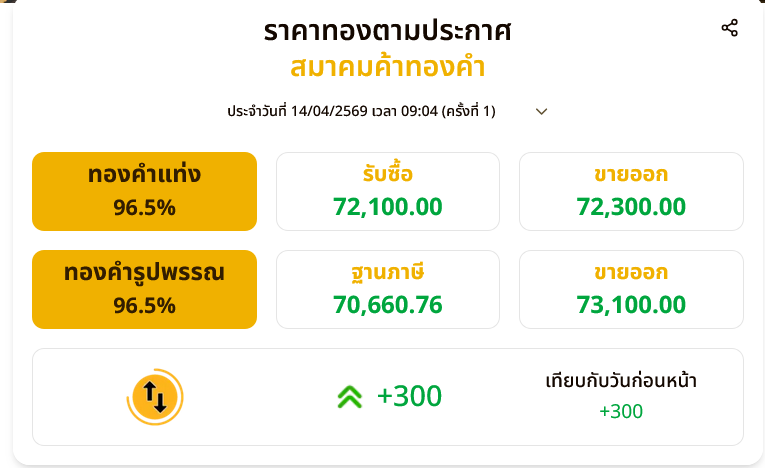Click the 73,100.00 selling price

tap(631, 305)
